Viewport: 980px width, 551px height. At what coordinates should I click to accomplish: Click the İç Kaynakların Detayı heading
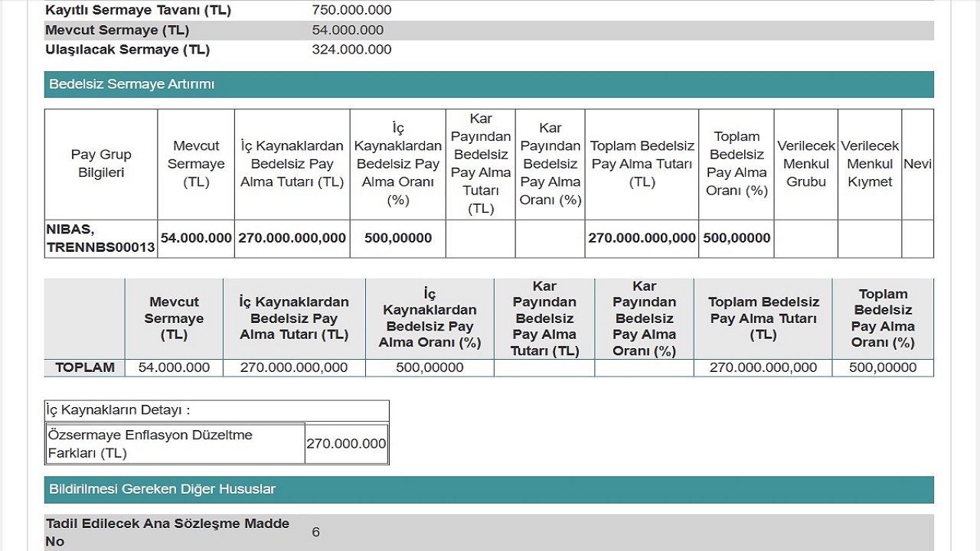click(x=118, y=411)
